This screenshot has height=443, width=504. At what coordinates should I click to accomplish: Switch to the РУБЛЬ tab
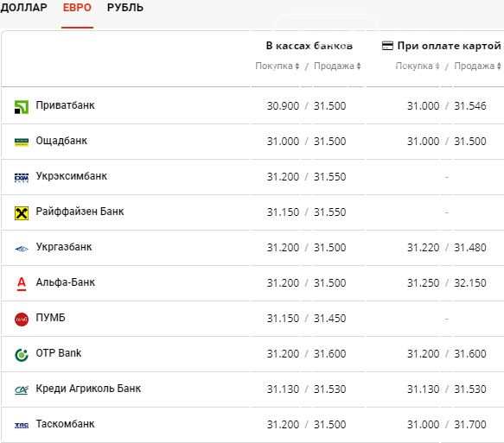pos(125,8)
